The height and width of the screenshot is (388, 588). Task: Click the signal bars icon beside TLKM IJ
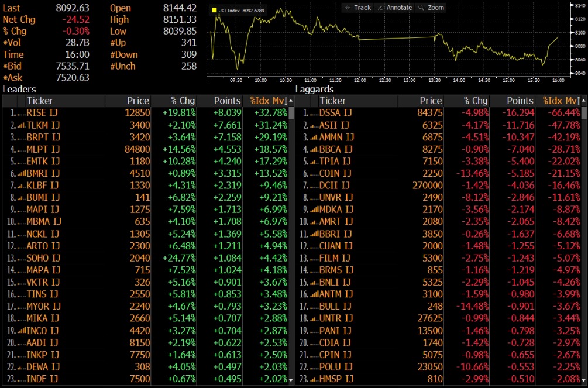tap(21, 125)
